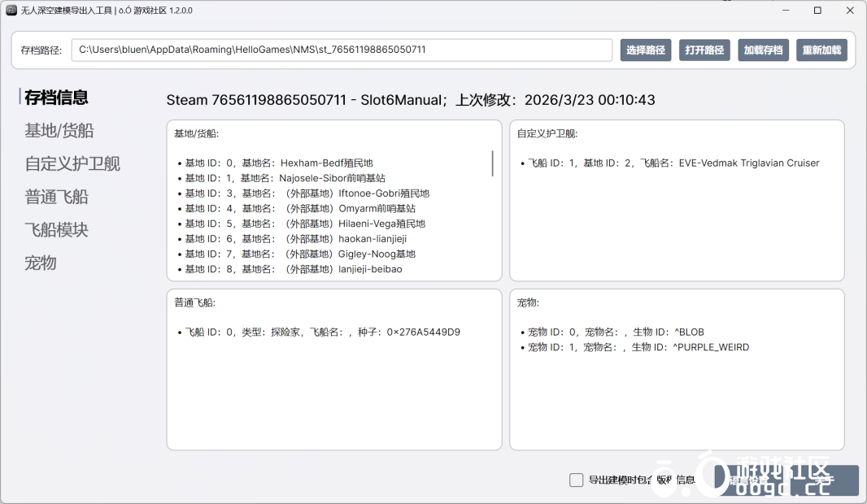The height and width of the screenshot is (504, 867).
Task: Switch to the 自定义护卫舰 tab
Action: pos(72,164)
